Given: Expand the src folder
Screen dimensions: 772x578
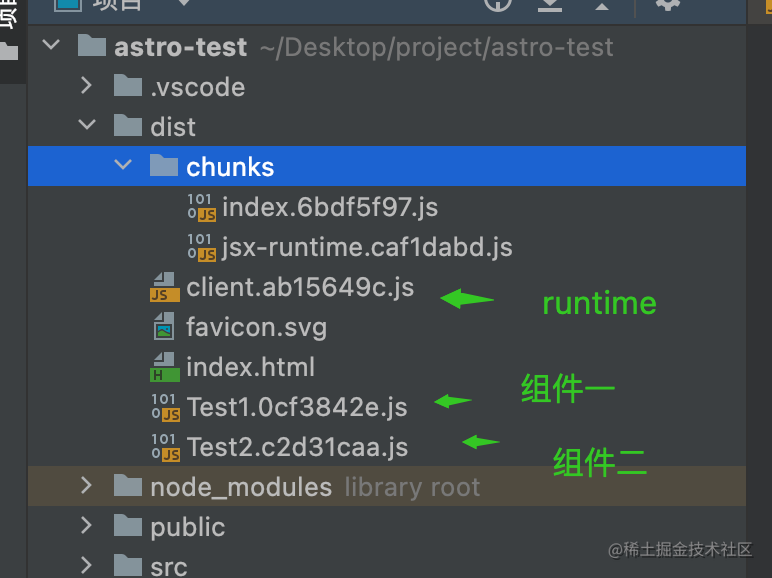Looking at the screenshot, I should (x=86, y=565).
